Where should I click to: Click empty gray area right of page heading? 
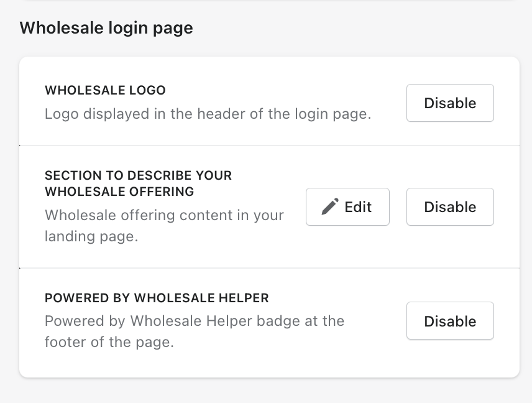click(360, 28)
